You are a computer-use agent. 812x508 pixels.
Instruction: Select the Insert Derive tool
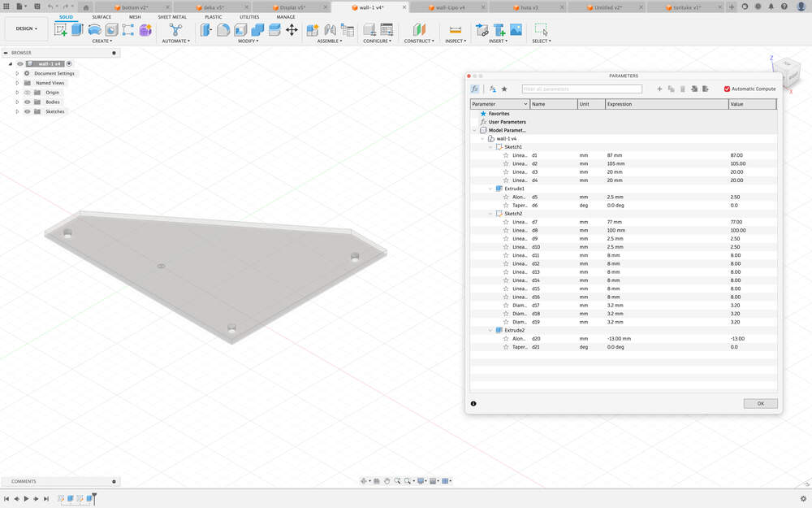482,29
